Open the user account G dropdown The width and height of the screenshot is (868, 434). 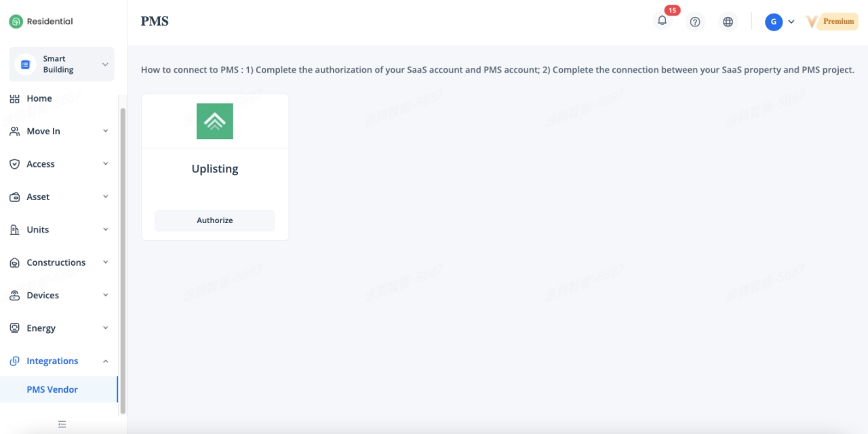coord(780,22)
